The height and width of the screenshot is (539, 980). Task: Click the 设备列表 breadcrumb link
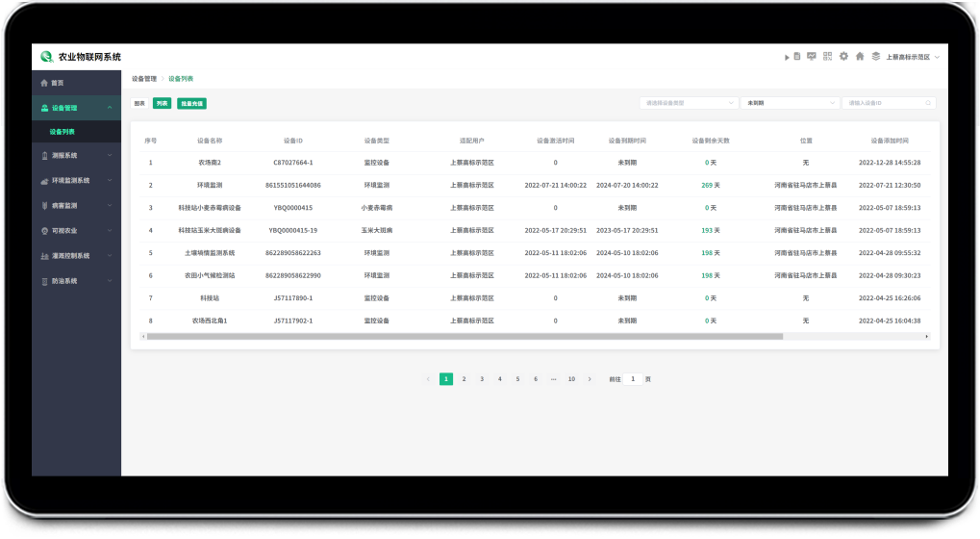(181, 79)
